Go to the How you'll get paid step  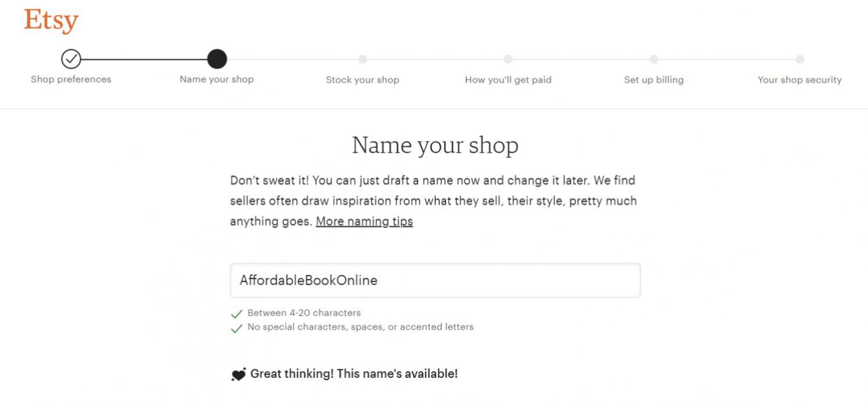point(508,80)
